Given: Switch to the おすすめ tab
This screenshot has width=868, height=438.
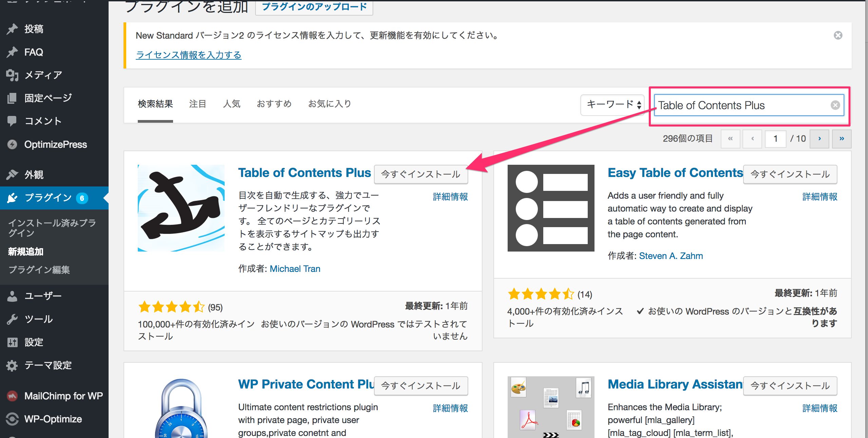Looking at the screenshot, I should click(274, 104).
